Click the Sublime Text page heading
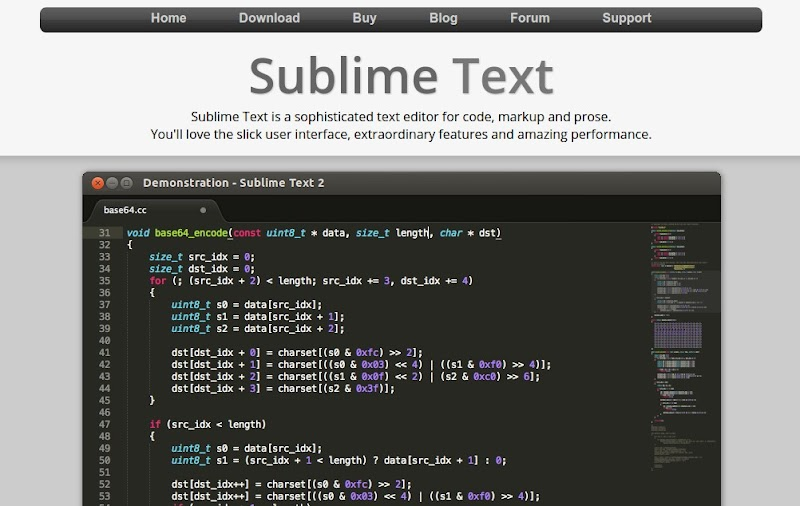This screenshot has height=506, width=800. 401,77
